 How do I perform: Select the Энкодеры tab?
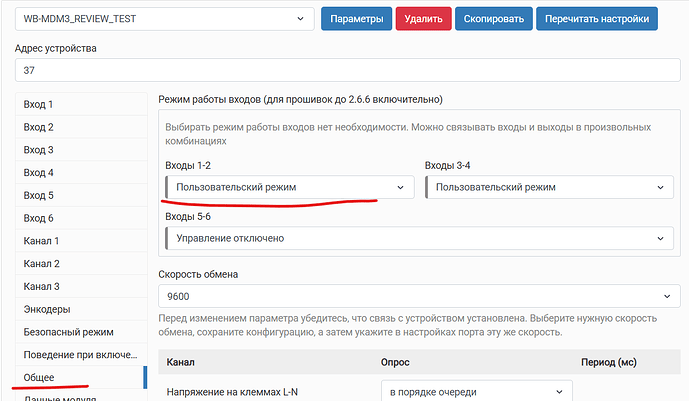coord(81,310)
